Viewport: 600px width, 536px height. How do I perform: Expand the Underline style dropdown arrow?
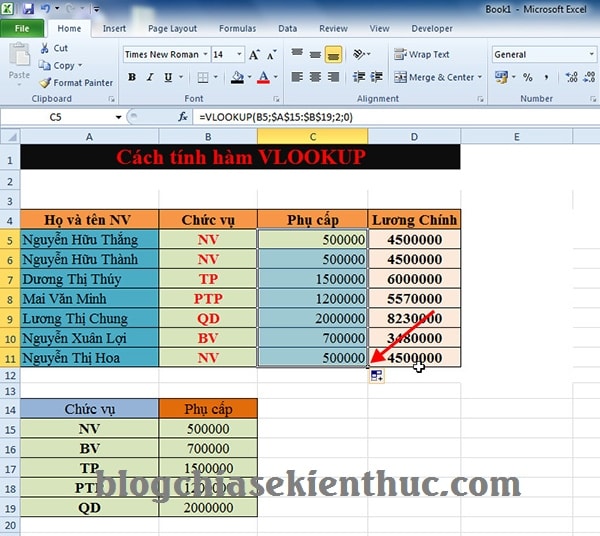click(x=181, y=78)
